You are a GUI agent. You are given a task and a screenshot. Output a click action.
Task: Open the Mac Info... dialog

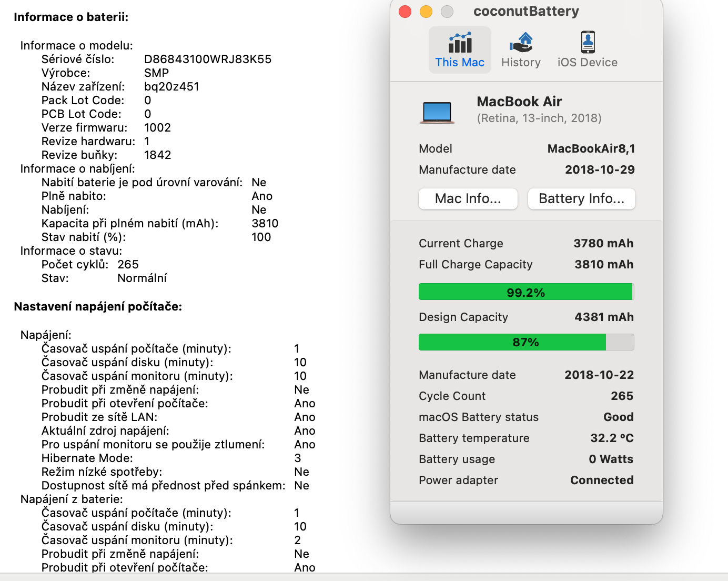coord(468,198)
